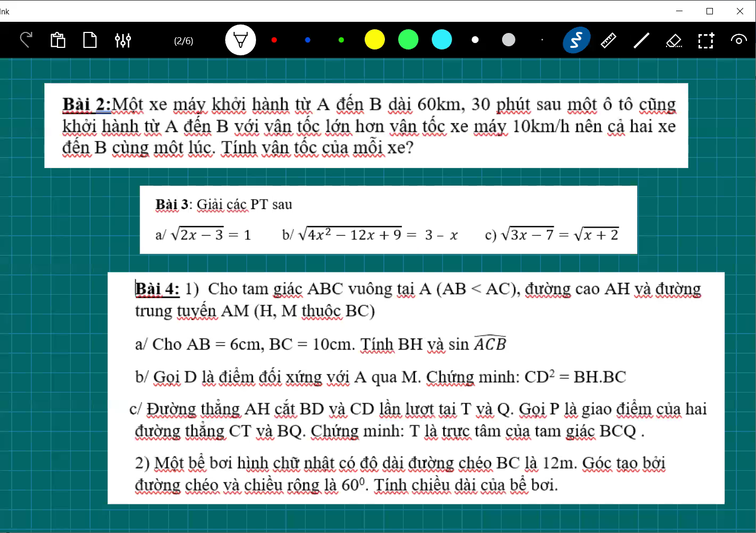
Task: Choose the cyan highlighter color
Action: coord(442,39)
